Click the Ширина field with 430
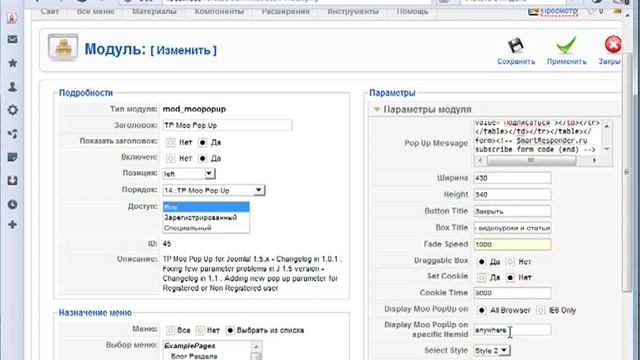The image size is (640, 360). 512,178
